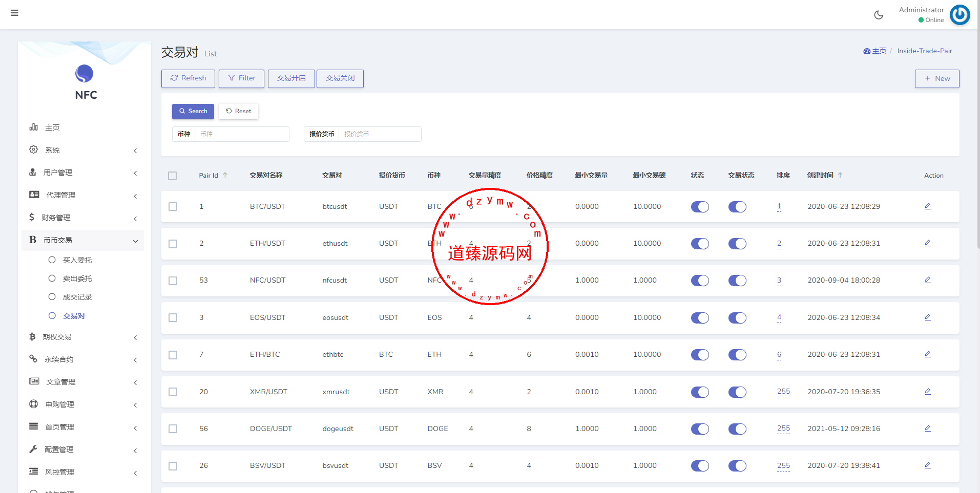The image size is (980, 493).
Task: Sort by 创建时间 arrow icon
Action: pos(840,175)
